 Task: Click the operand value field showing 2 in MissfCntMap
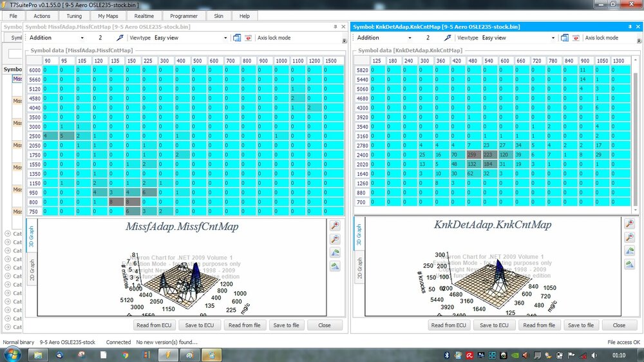[100, 38]
